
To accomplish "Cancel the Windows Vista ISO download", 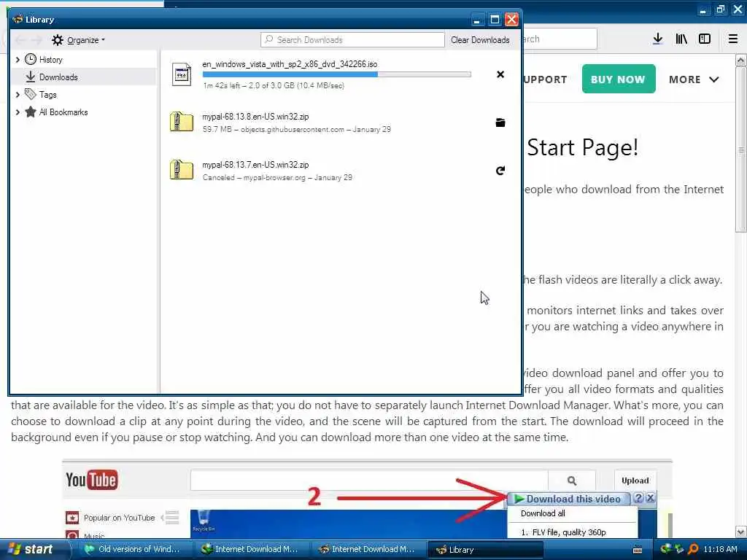I will 500,74.
